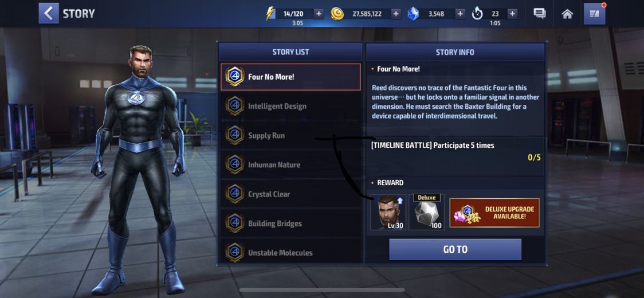644x298 pixels.
Task: Select the Crystal Clear story entry
Action: [290, 194]
